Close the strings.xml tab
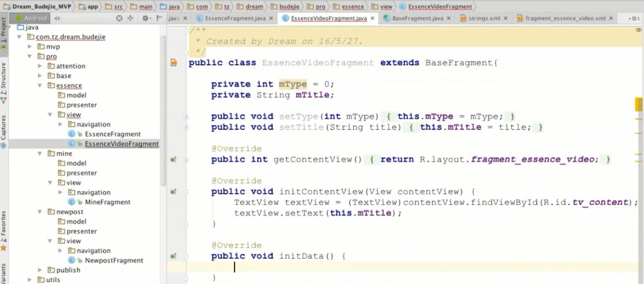 pyautogui.click(x=506, y=18)
